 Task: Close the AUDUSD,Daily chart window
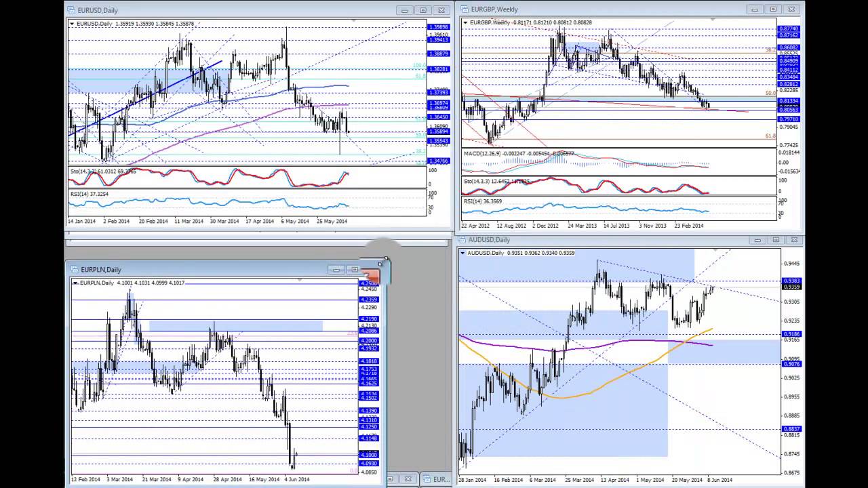click(x=794, y=240)
